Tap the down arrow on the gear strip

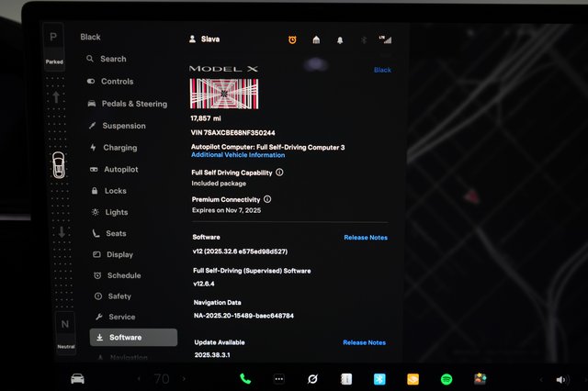point(62,232)
